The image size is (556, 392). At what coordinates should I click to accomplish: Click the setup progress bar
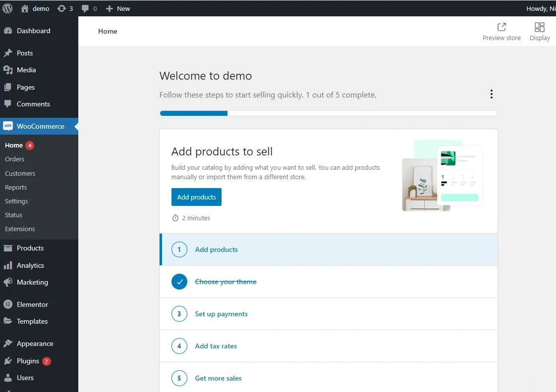pyautogui.click(x=328, y=113)
